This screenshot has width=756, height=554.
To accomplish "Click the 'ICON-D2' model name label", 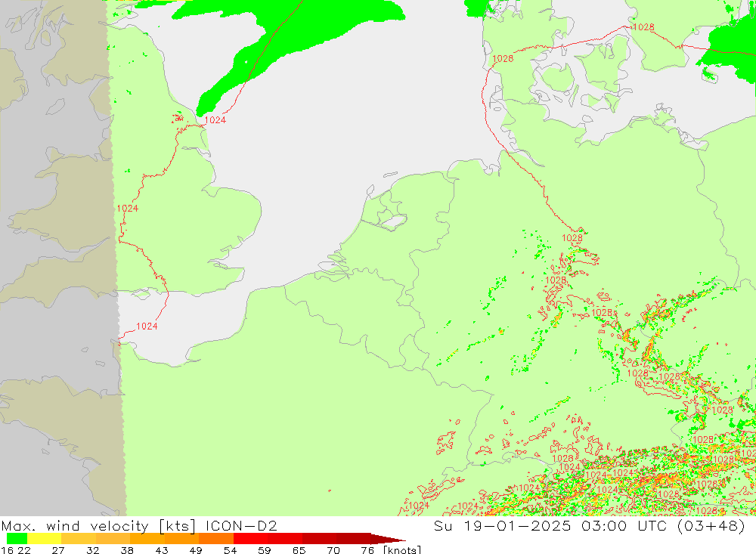I will point(241,525).
